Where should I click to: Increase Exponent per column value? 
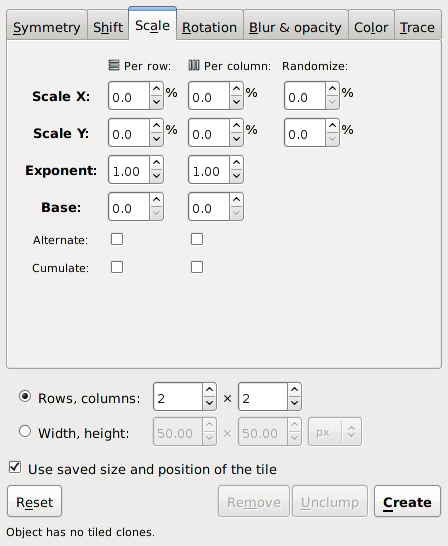[237, 163]
